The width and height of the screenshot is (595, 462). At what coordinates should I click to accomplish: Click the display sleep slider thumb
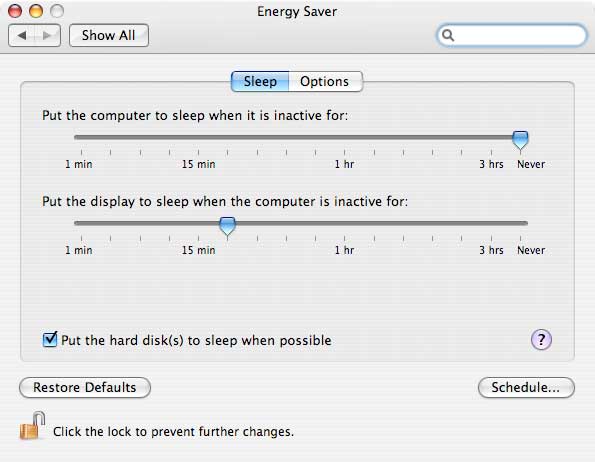tap(227, 226)
